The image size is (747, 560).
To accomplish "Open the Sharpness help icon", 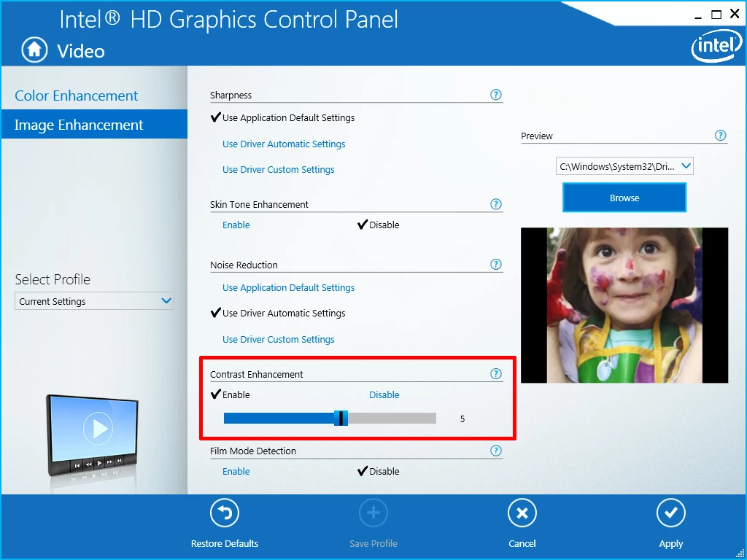I will tap(496, 94).
